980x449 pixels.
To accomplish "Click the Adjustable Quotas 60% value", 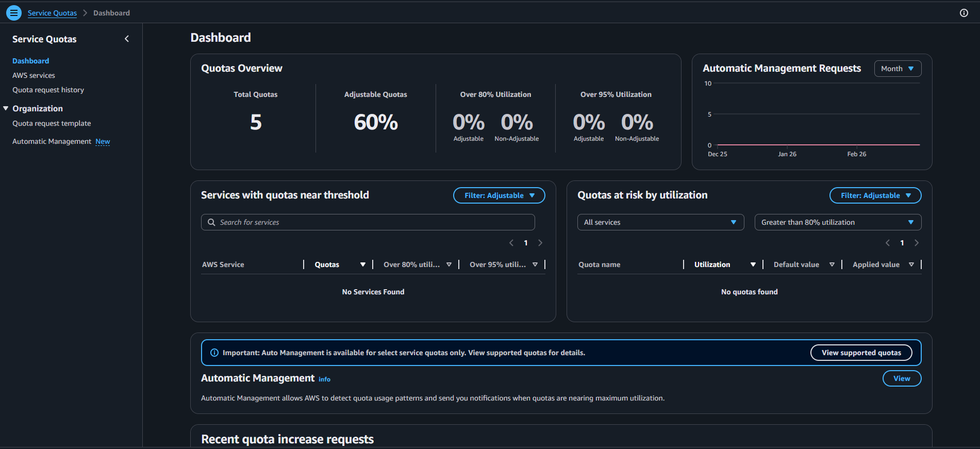I will [x=376, y=122].
